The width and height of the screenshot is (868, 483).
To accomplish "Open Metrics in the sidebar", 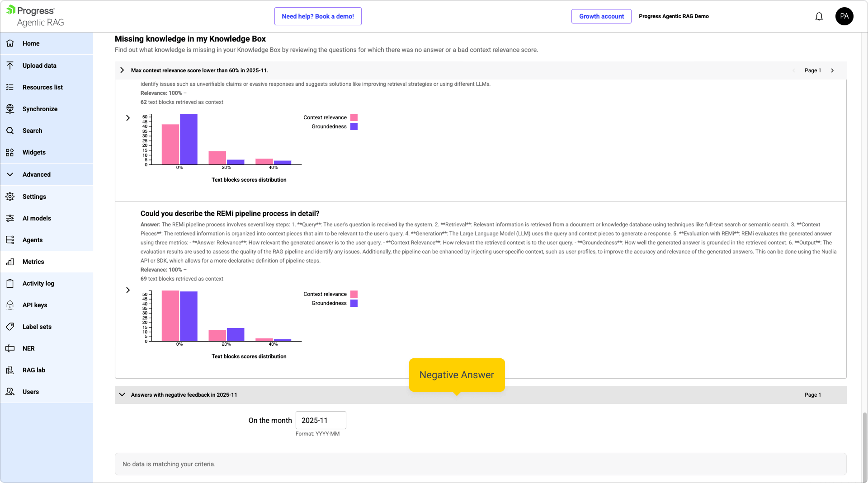I will pos(33,262).
